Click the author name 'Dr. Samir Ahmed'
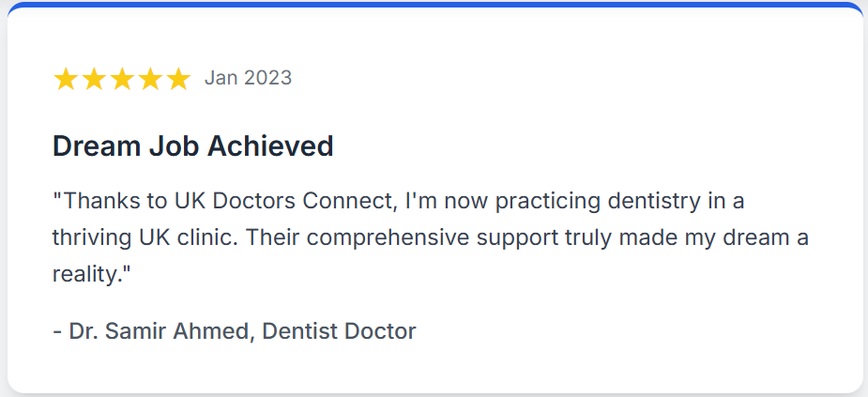Screen dimensions: 868x397 pyautogui.click(x=160, y=330)
